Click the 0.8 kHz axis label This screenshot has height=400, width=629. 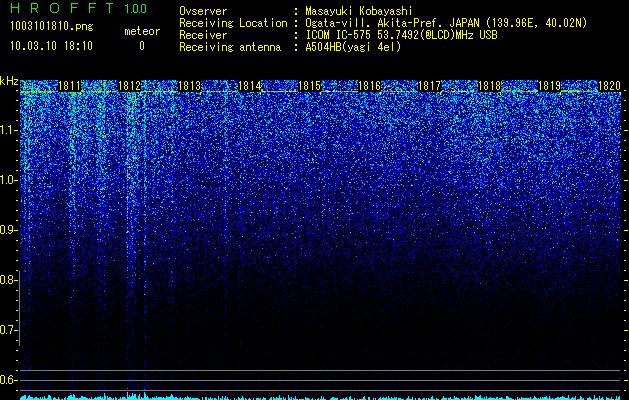click(x=9, y=280)
